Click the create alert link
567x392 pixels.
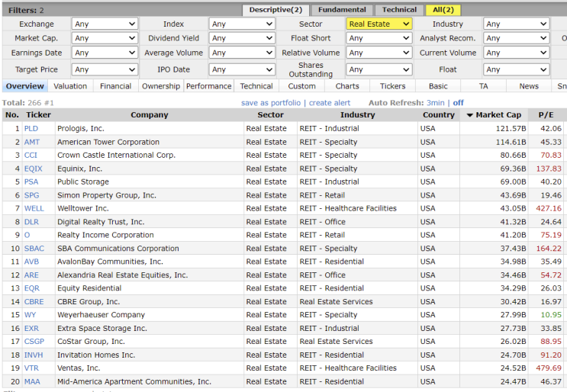click(x=330, y=103)
